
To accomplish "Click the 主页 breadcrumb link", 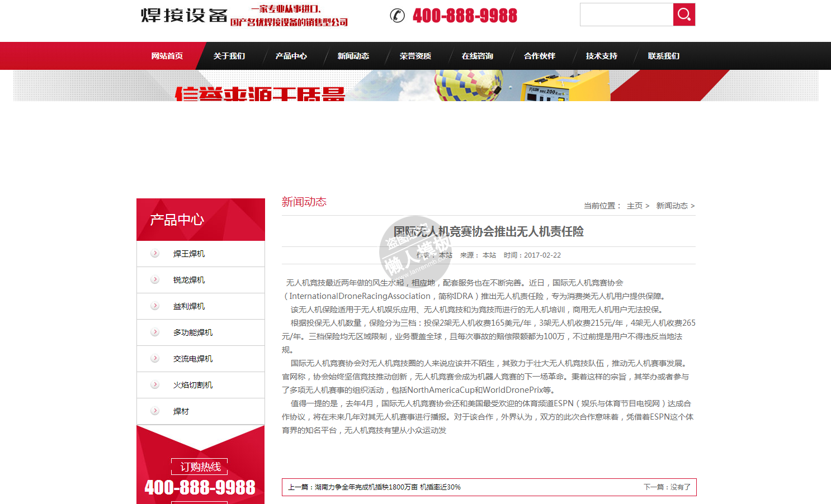I will [635, 206].
